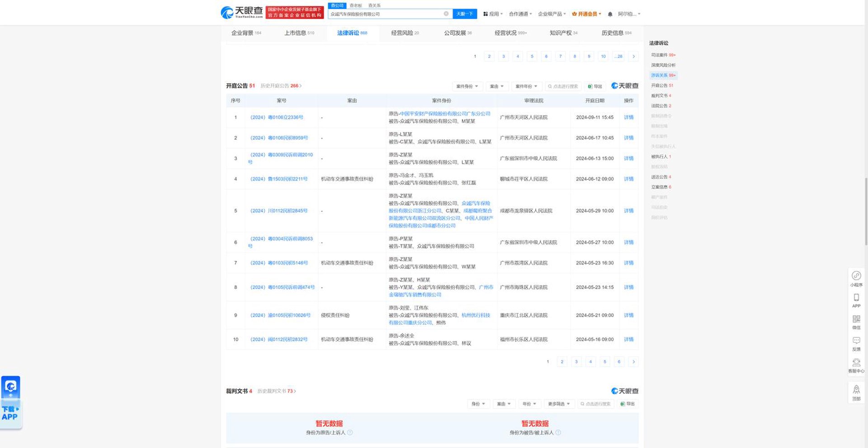Click the page vertical scrollbar thumb
The width and height of the screenshot is (868, 448).
pos(866,212)
